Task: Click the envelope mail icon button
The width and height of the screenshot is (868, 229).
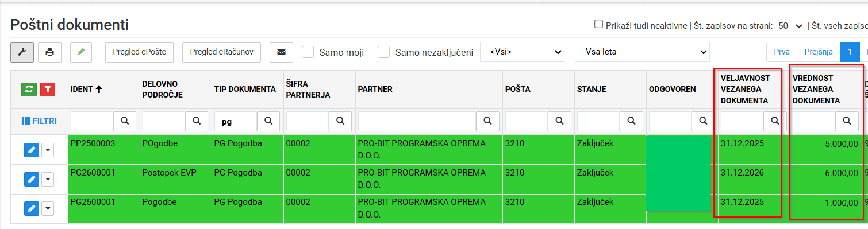Action: (281, 52)
